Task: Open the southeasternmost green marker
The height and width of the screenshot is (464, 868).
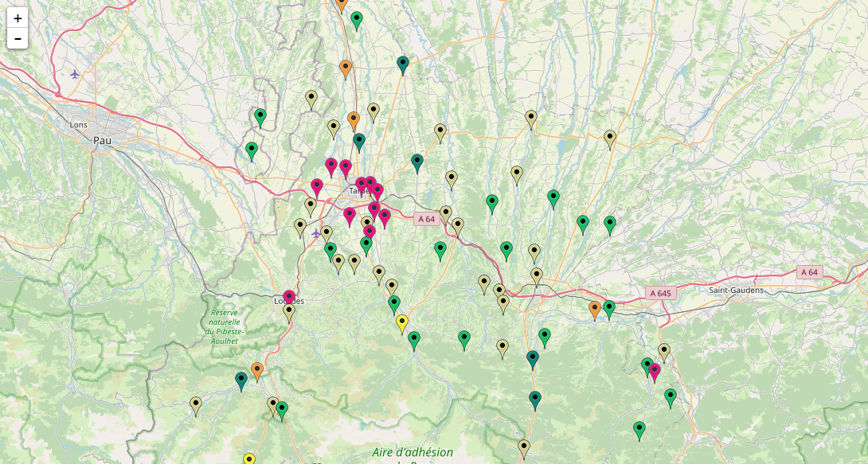Action: (x=639, y=431)
